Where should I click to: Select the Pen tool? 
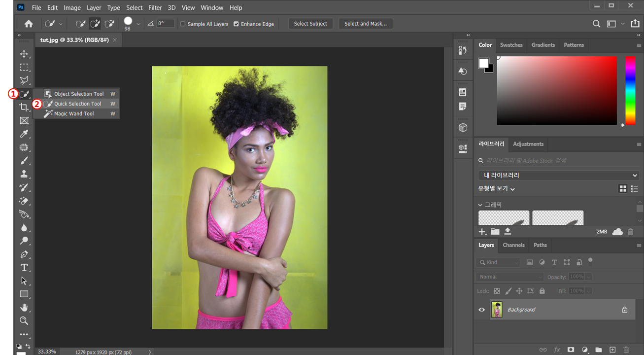coord(24,254)
